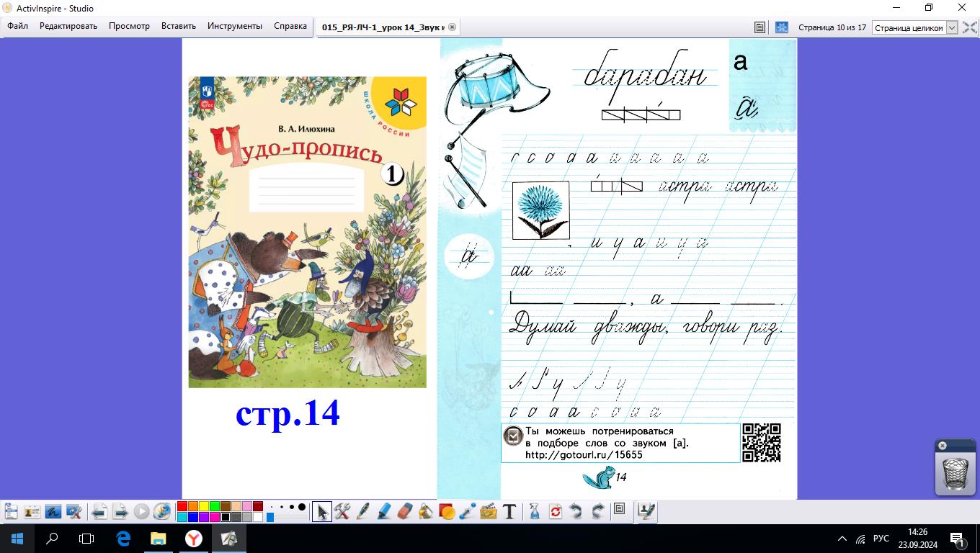Choose the largest pen width dot
The height and width of the screenshot is (553, 980).
pos(302,507)
